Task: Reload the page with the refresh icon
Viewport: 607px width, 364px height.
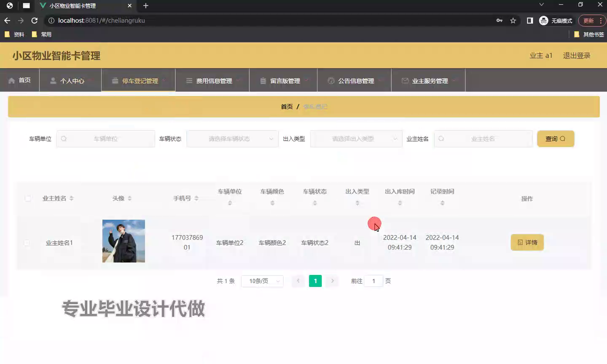Action: pyautogui.click(x=35, y=20)
